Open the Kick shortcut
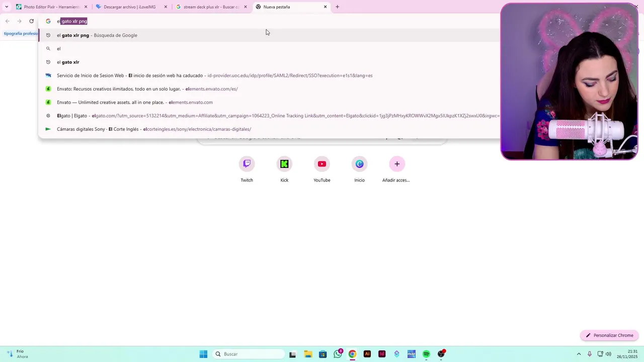This screenshot has height=362, width=644. pos(284,169)
